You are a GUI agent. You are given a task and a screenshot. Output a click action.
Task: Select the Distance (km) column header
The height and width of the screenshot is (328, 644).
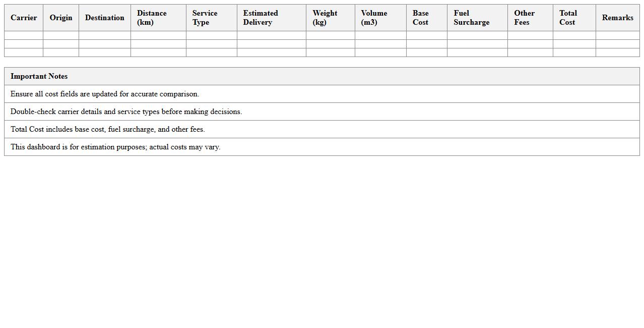coord(158,17)
